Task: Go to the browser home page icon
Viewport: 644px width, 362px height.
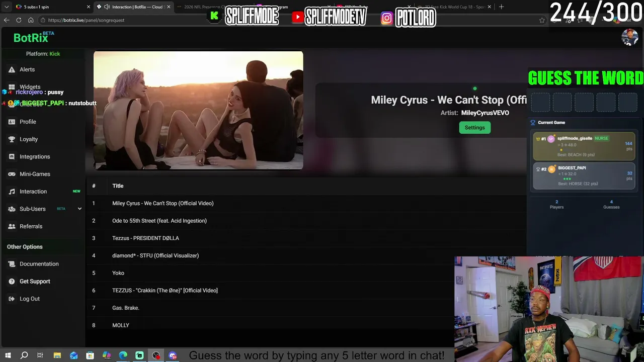Action: (31, 20)
